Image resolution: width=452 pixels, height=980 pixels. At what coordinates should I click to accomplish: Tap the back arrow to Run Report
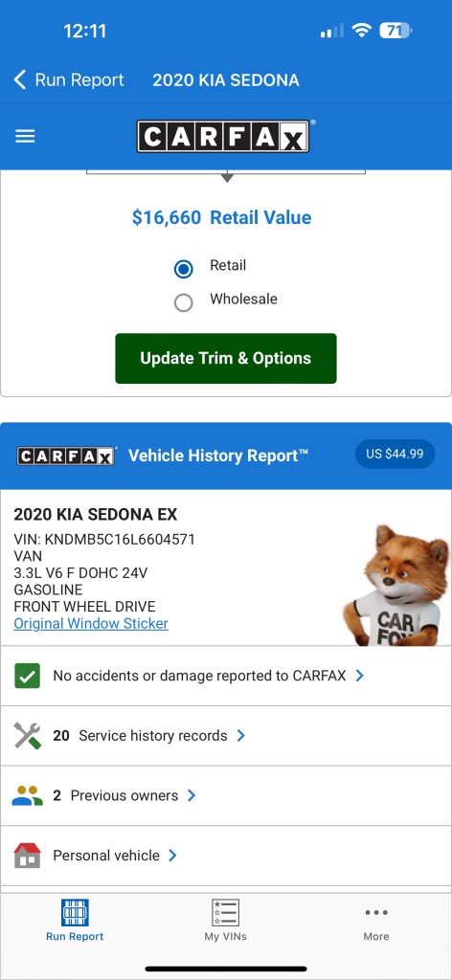click(20, 80)
